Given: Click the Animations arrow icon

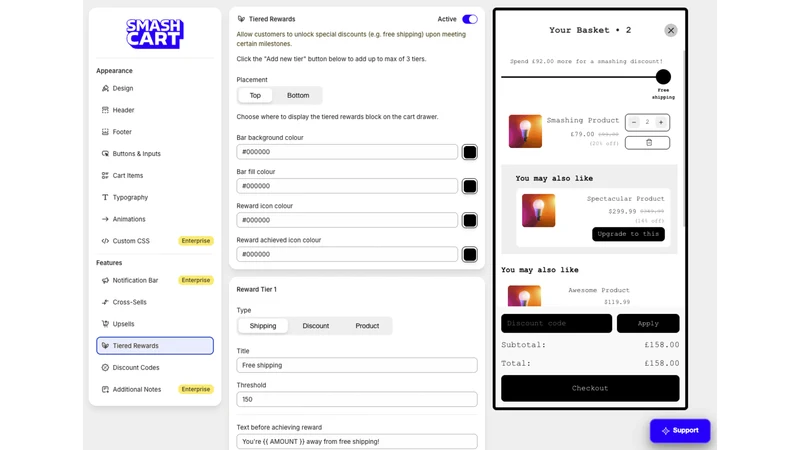Looking at the screenshot, I should click(x=105, y=219).
